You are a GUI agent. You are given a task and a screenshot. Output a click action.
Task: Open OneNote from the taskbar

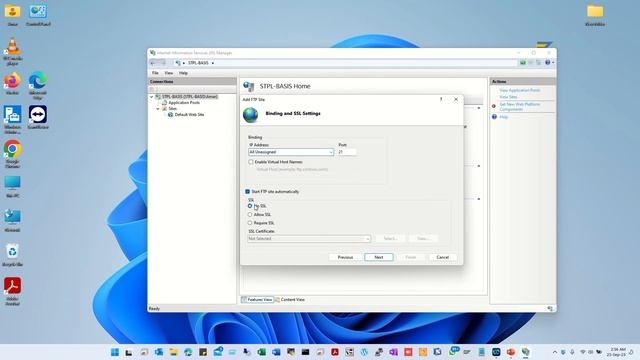[x=393, y=352]
